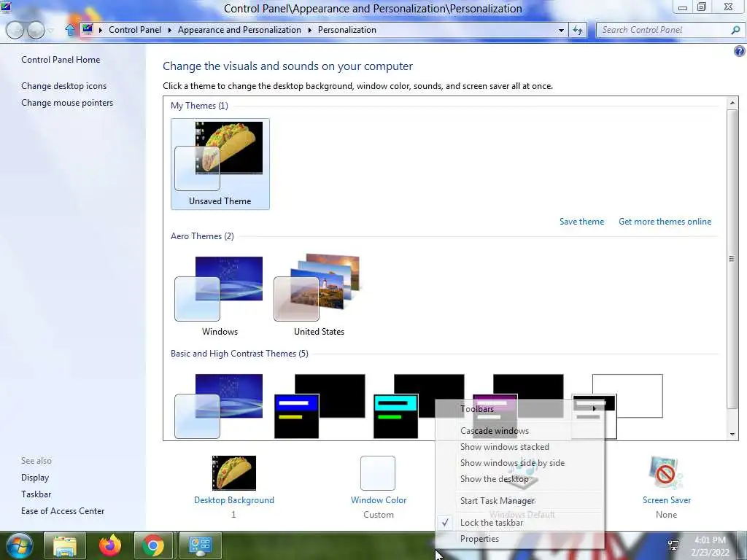Select the first Basic theme thumbnail

pyautogui.click(x=219, y=406)
